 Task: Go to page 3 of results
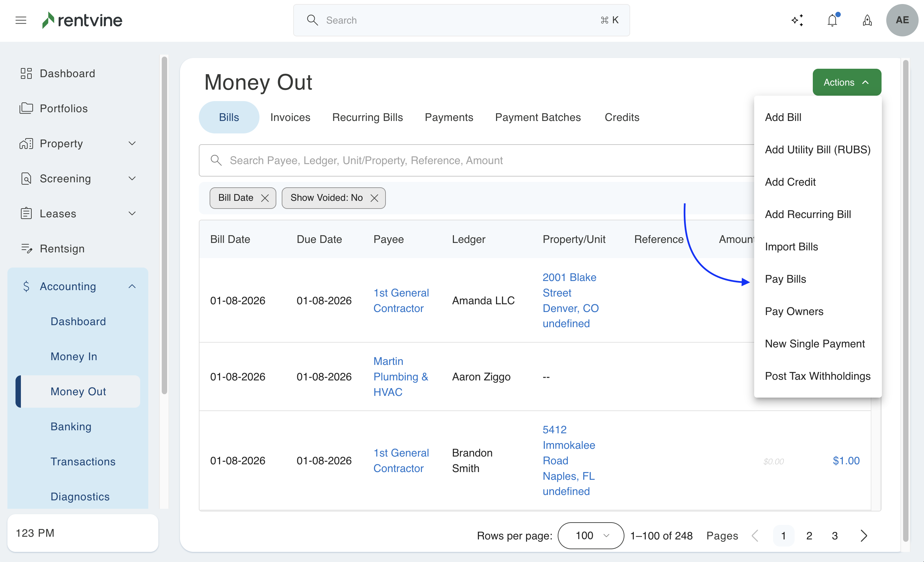tap(834, 535)
